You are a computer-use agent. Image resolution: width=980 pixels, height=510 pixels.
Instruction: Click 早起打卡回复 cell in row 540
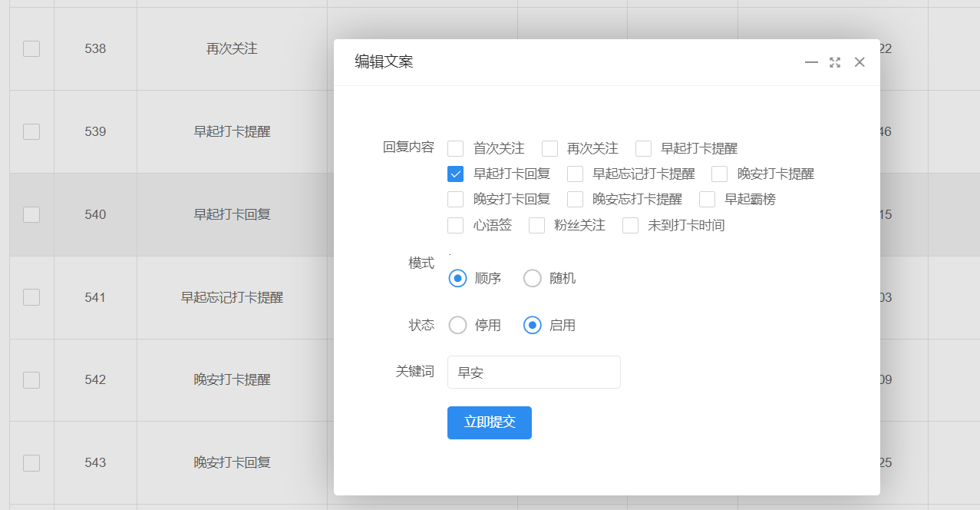click(232, 214)
